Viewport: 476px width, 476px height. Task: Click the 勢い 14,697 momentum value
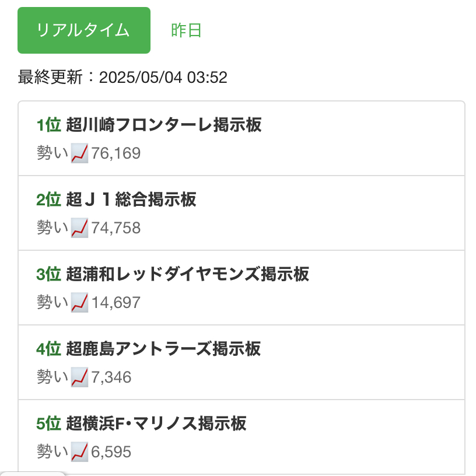(x=116, y=303)
